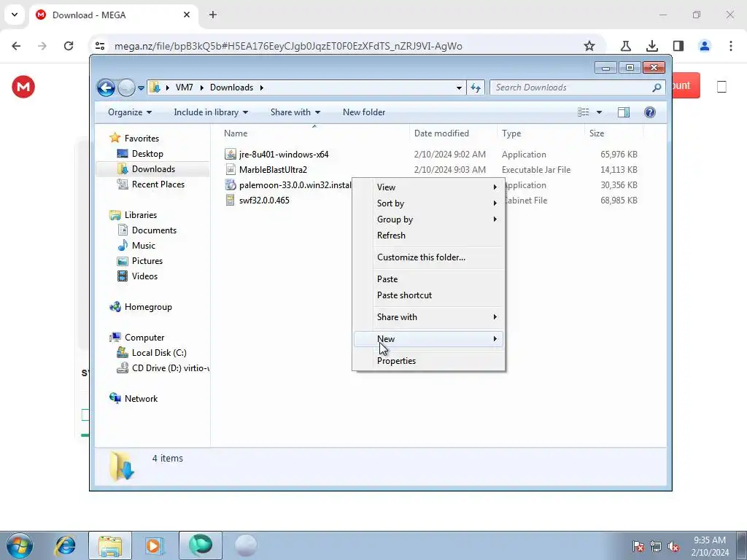
Task: Expand the arrow after Downloads breadcrumb
Action: point(262,87)
